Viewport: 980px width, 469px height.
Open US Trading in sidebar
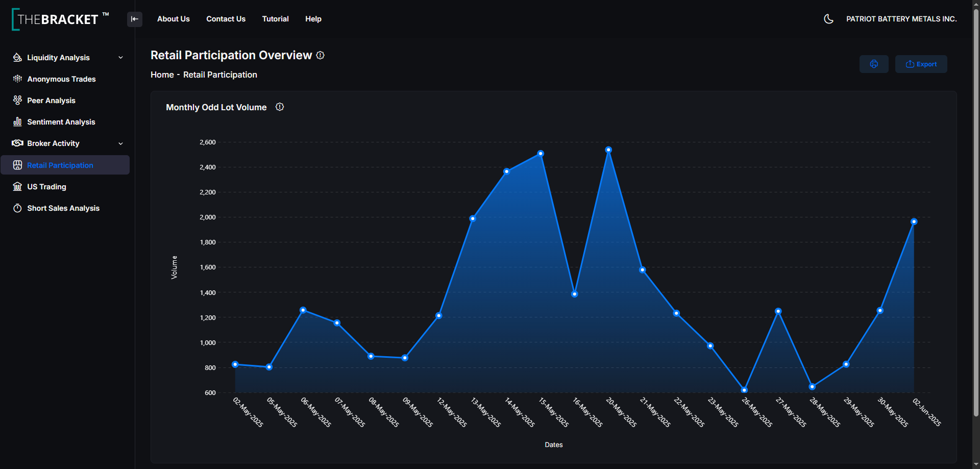(46, 187)
